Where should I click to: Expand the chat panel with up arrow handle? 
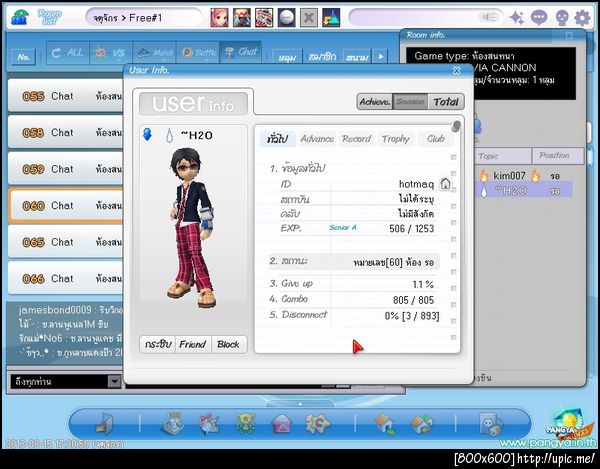coord(300,403)
